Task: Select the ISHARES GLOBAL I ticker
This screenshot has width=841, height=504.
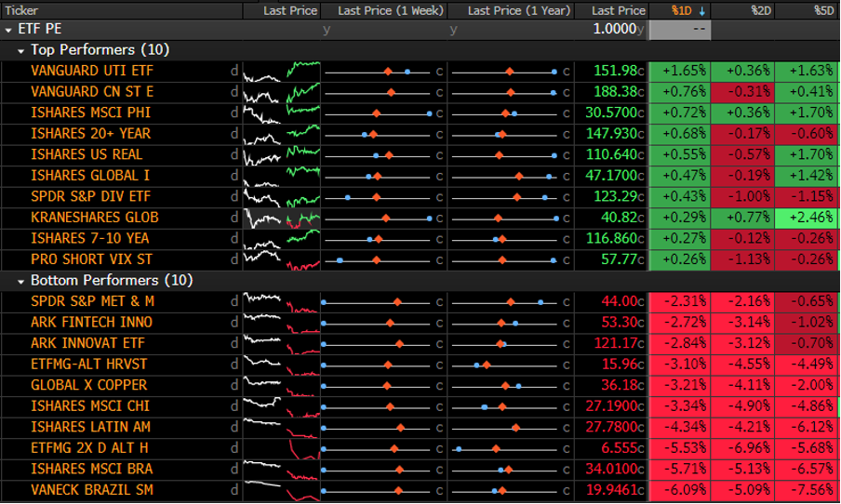Action: 90,176
